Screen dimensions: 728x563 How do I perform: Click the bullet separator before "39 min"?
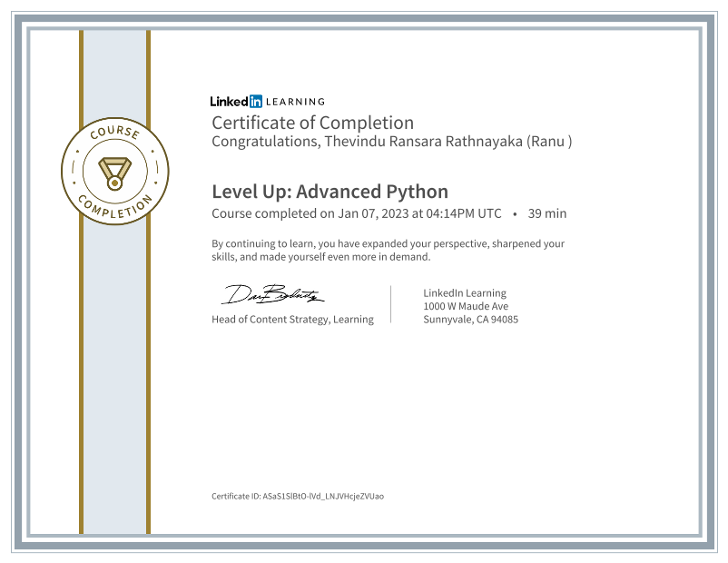515,214
